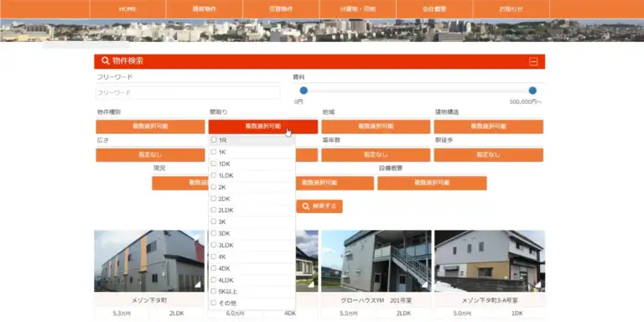Open the メゾン下タ町3-A号室 property photo

point(490,261)
